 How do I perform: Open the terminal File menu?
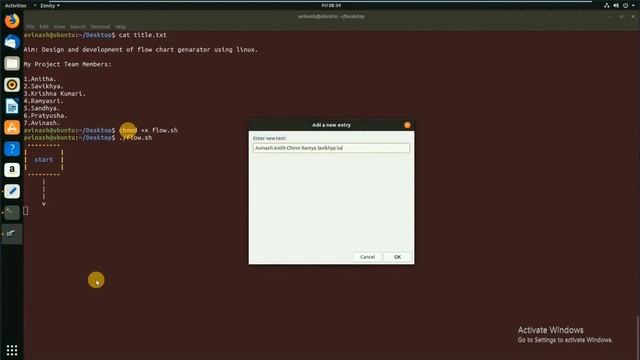tap(30, 27)
